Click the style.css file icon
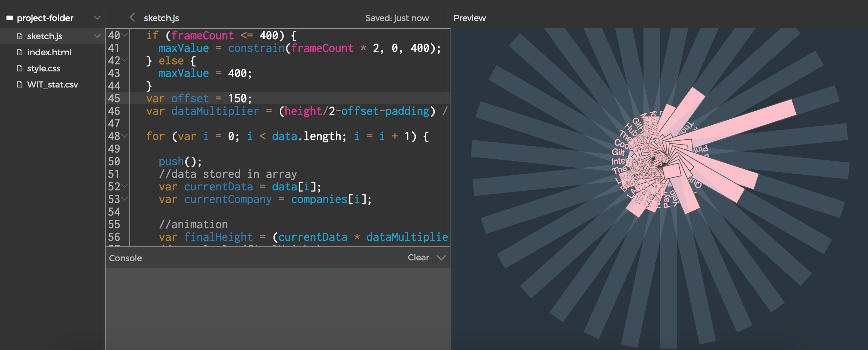Screen dimensions: 868x350 (20, 68)
